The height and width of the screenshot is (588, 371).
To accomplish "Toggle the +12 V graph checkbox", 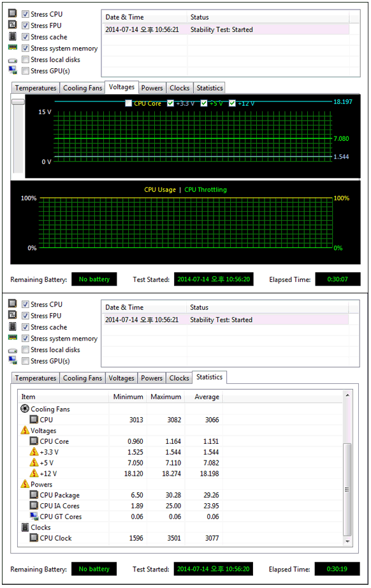I will tap(232, 103).
